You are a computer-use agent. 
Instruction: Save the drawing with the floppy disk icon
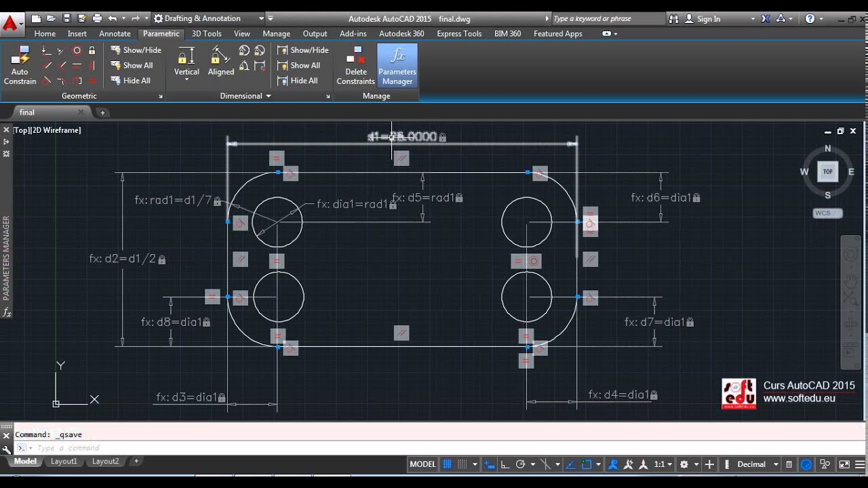tap(67, 18)
